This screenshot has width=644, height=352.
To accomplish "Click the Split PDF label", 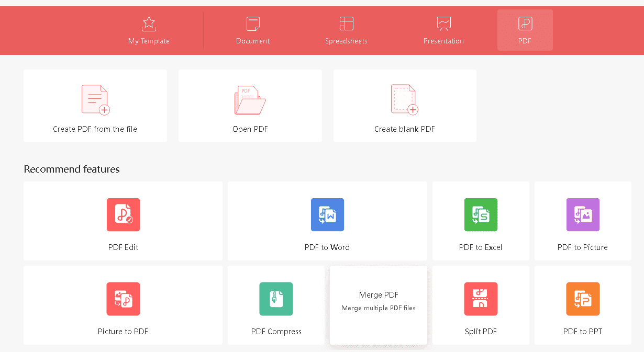I will 481,332.
